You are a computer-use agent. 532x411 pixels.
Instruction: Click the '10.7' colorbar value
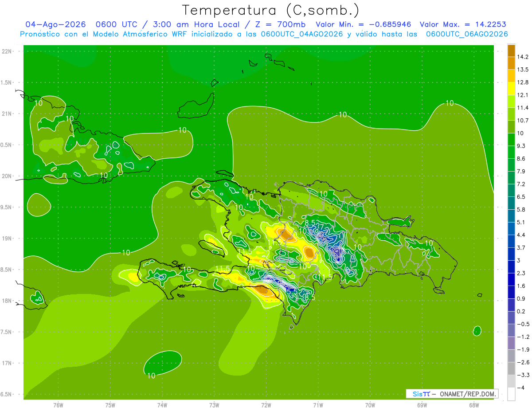523,121
